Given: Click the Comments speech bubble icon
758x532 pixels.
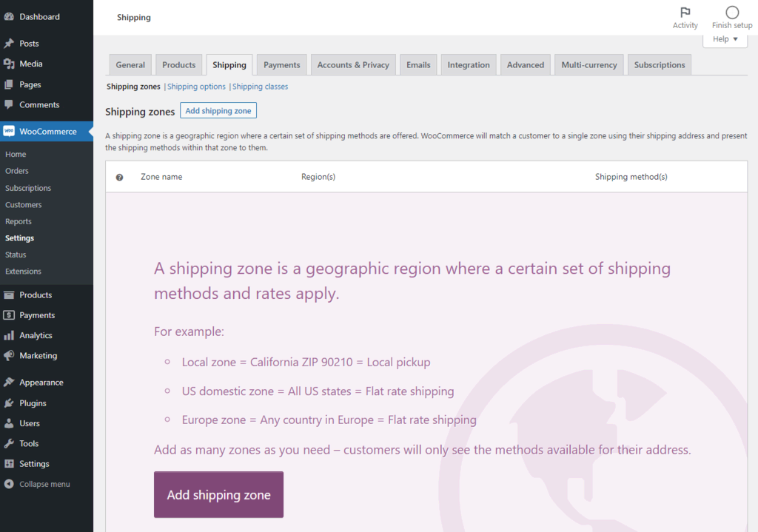Looking at the screenshot, I should [9, 105].
